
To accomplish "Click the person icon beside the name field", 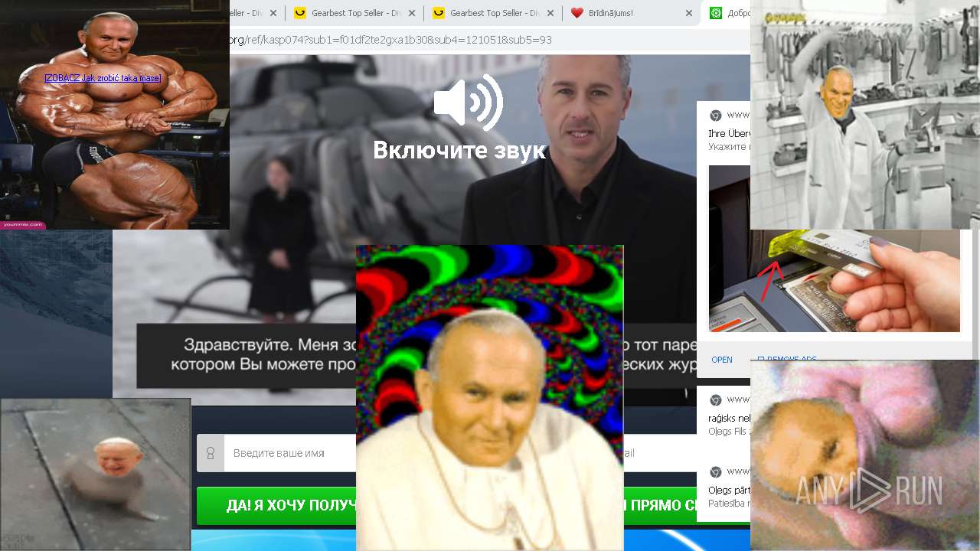I will (211, 453).
